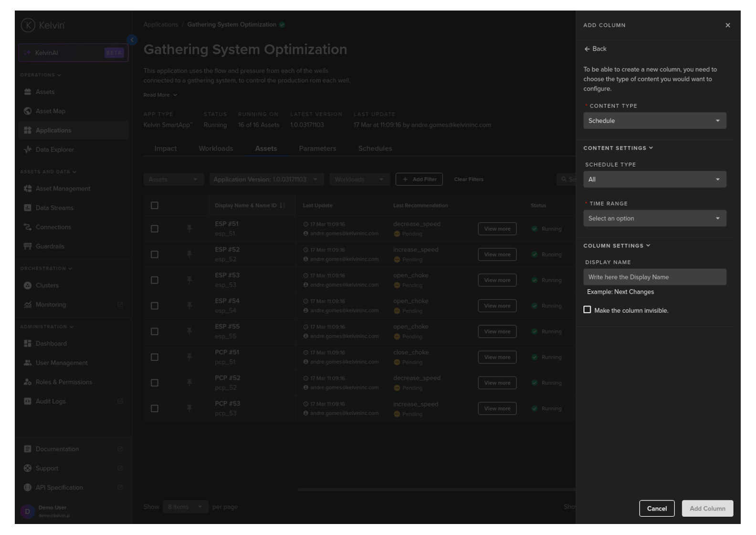The width and height of the screenshot is (756, 535).
Task: Click the Guardrails icon in sidebar
Action: click(28, 246)
